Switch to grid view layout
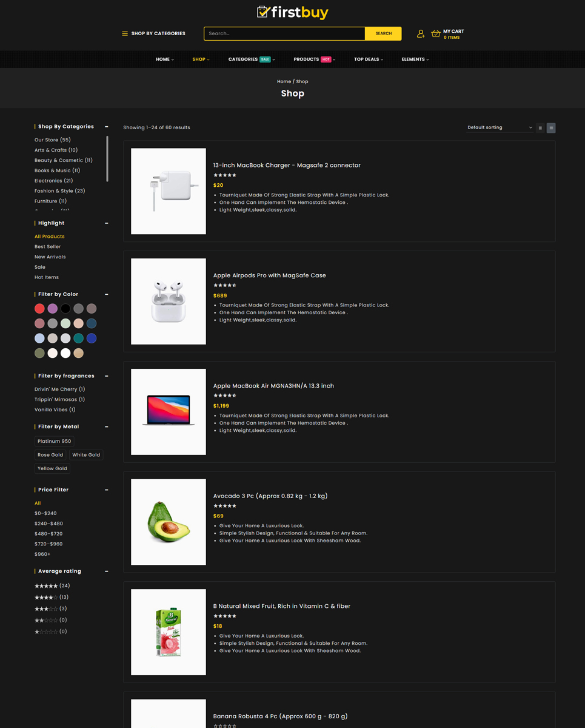The width and height of the screenshot is (585, 728). point(540,128)
